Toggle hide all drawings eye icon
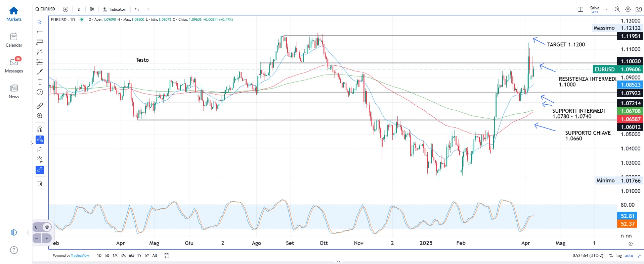 (40, 159)
